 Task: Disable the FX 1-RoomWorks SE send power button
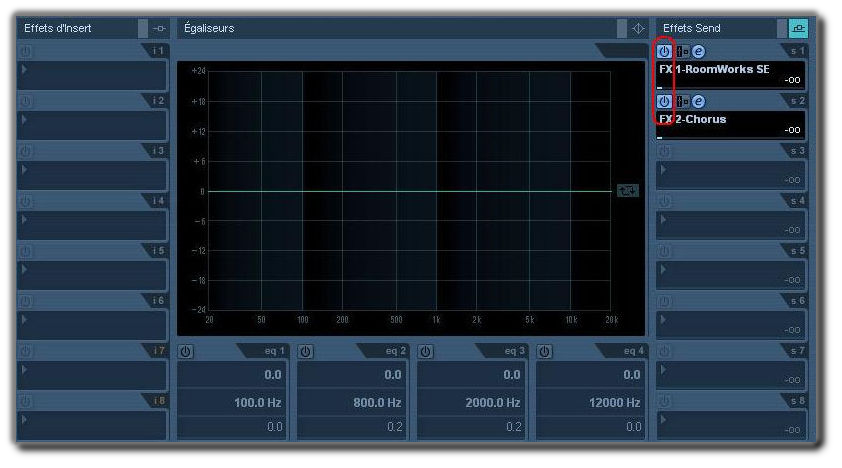664,51
